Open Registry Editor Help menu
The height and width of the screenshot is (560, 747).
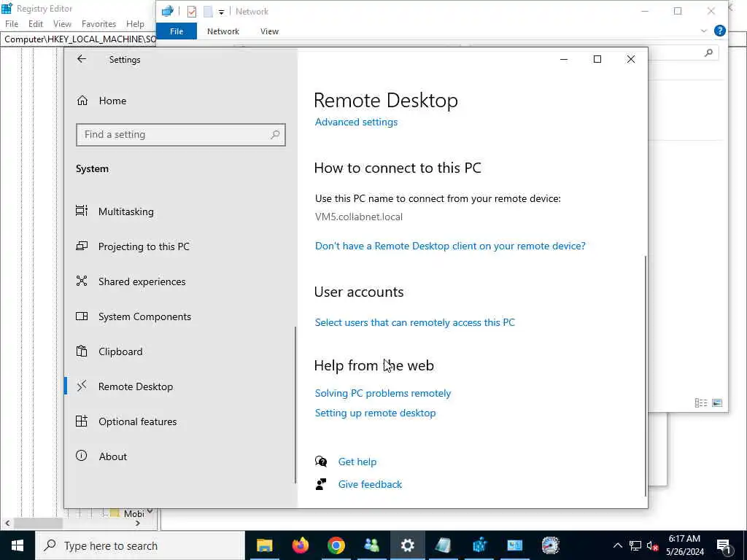[x=135, y=24]
